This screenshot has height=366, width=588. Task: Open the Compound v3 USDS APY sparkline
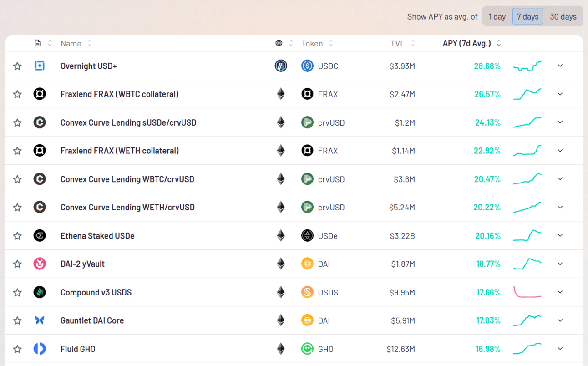pos(527,292)
